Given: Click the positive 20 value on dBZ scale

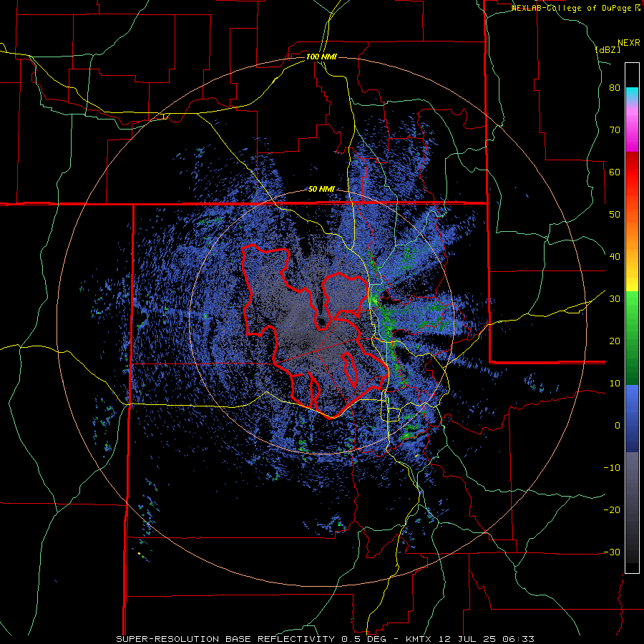Looking at the screenshot, I should [615, 341].
